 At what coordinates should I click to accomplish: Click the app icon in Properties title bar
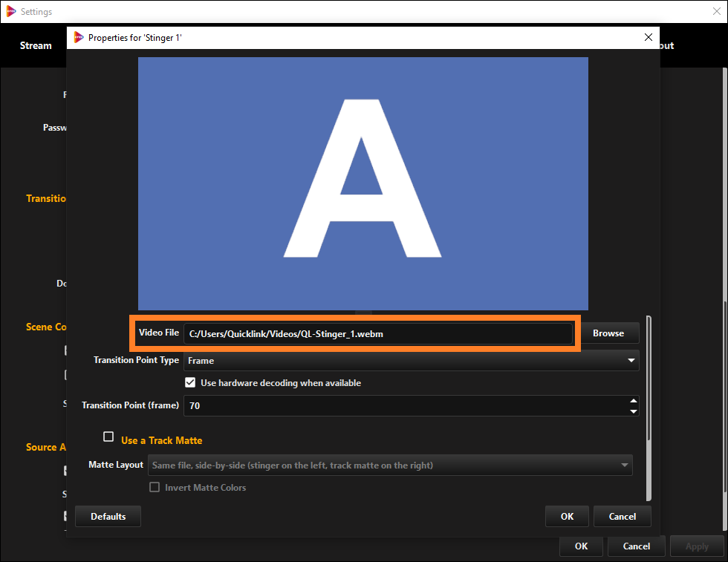[x=79, y=37]
